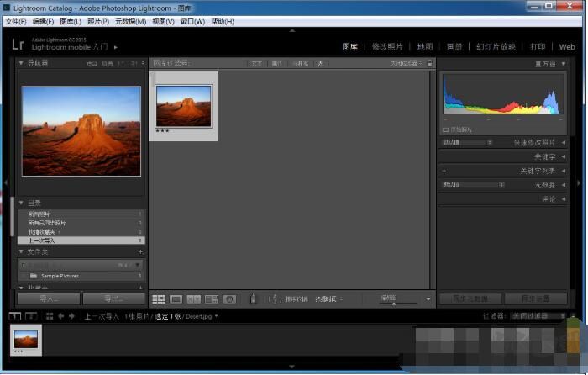Toggle second window display button 2
The height and width of the screenshot is (375, 588).
click(30, 316)
